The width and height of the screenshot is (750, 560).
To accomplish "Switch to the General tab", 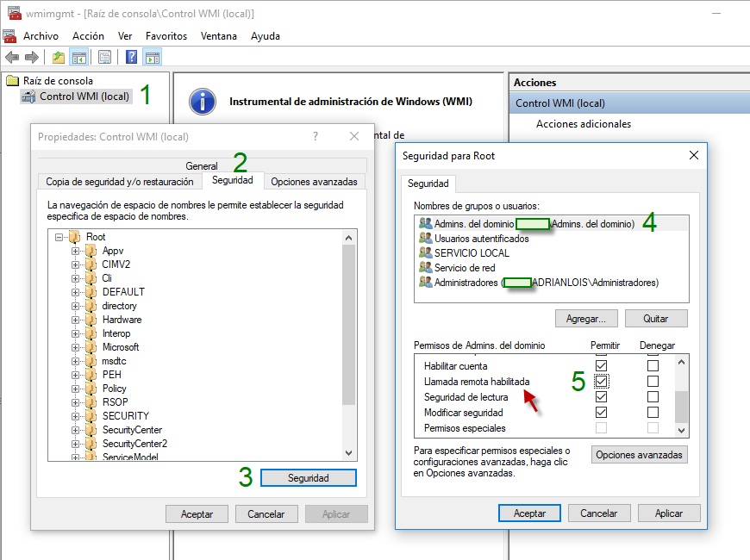I will 202,166.
